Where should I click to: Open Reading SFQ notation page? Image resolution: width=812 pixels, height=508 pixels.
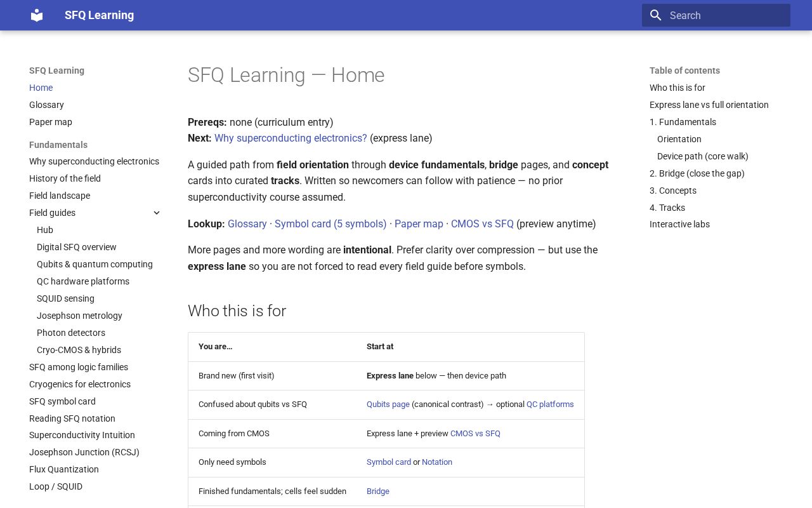72,418
